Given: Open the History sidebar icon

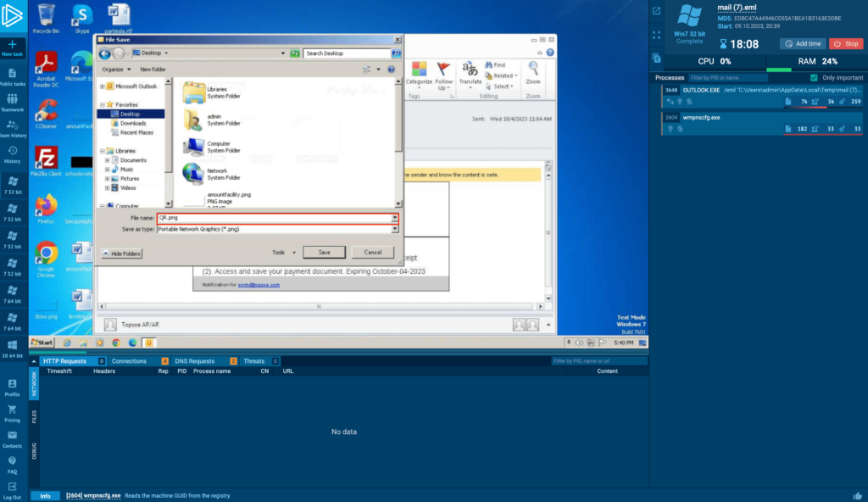Looking at the screenshot, I should click(12, 151).
